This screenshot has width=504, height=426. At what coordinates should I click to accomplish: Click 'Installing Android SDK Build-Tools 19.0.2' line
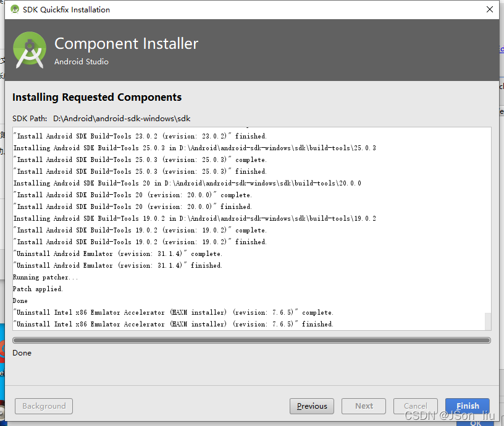click(x=195, y=218)
